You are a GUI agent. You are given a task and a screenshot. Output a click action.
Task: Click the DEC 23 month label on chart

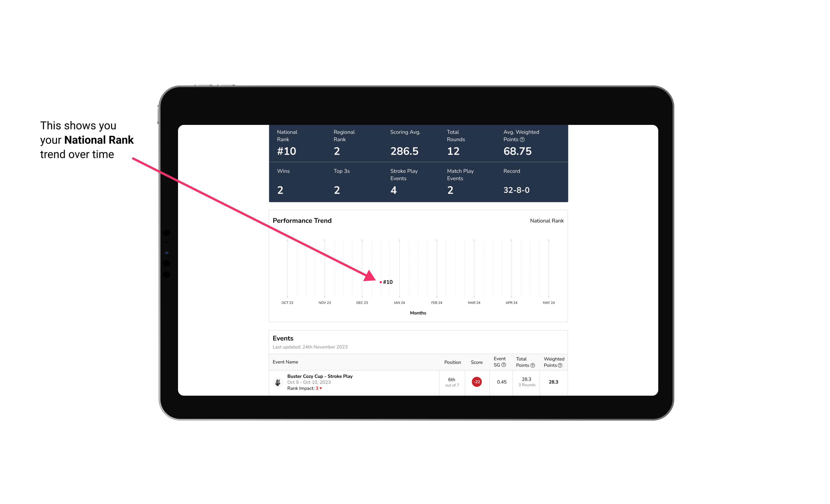click(361, 302)
